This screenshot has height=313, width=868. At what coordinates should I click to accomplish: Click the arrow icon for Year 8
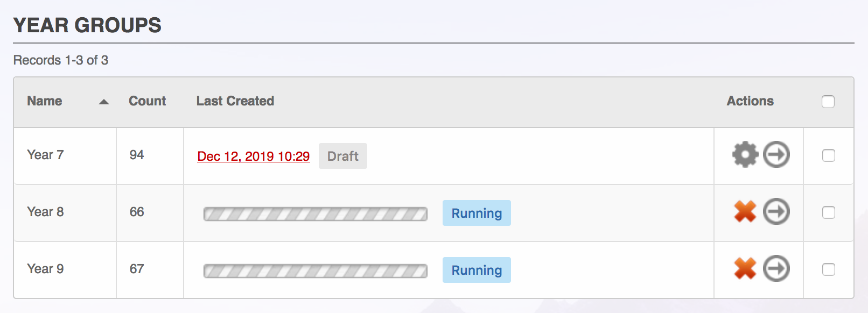776,211
